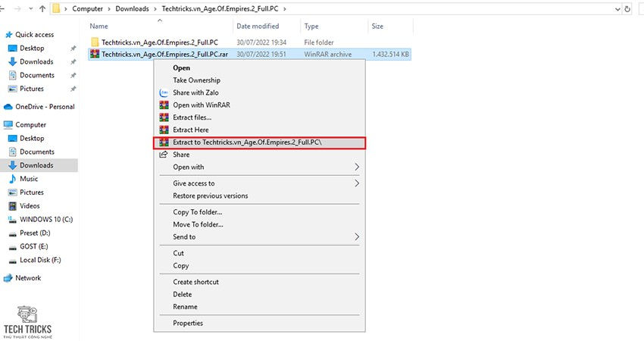Click the Quick access star icon
The image size is (644, 341).
coord(8,35)
